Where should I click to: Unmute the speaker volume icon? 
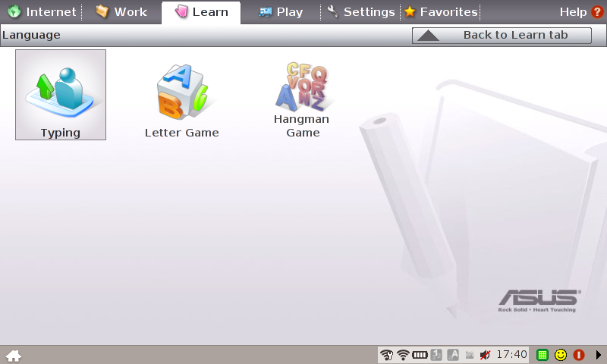click(485, 355)
